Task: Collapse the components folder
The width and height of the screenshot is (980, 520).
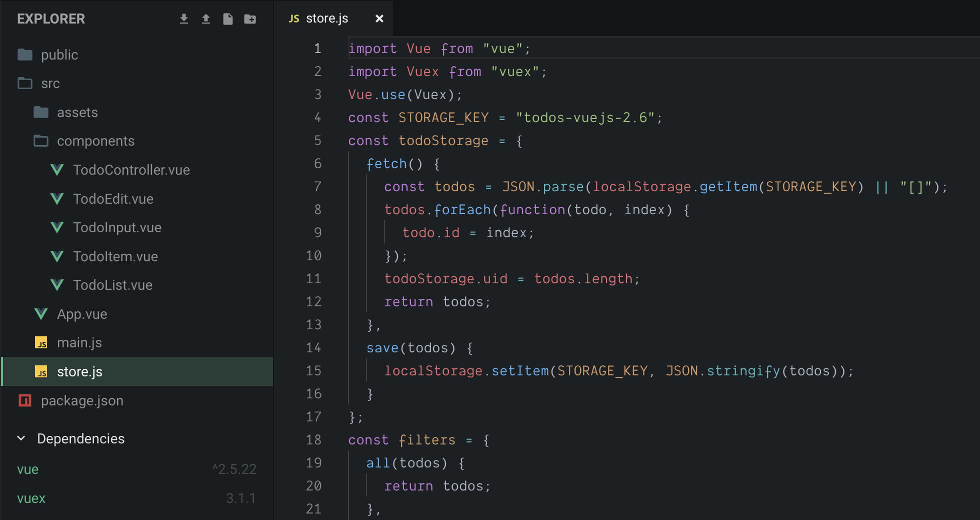Action: click(95, 141)
